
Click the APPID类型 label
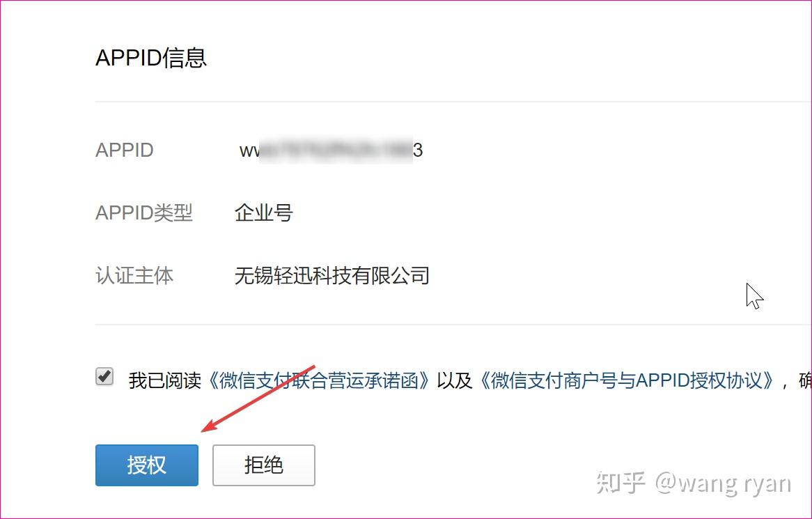(x=144, y=213)
